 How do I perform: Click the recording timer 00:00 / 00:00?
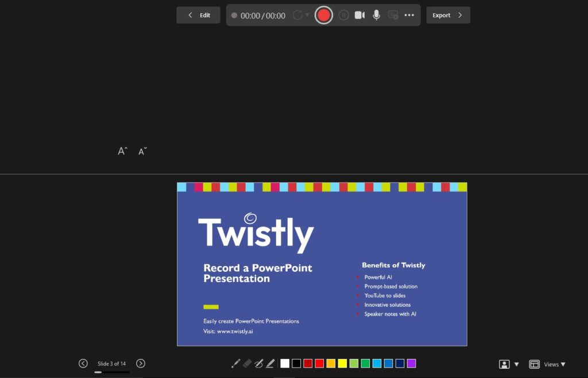click(x=263, y=16)
